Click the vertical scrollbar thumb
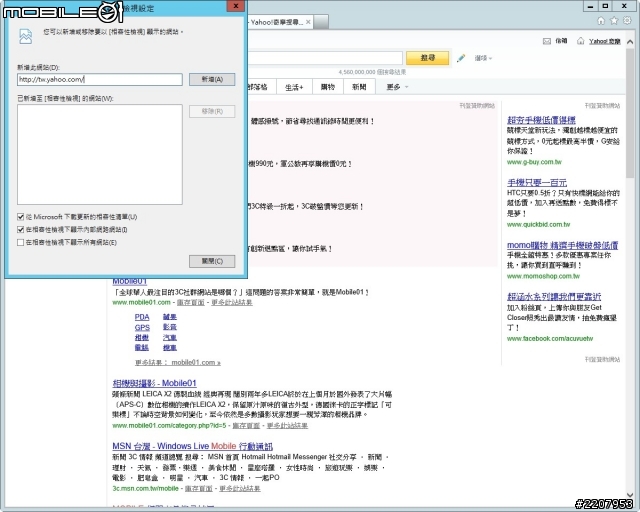This screenshot has height=512, width=640. click(630, 114)
